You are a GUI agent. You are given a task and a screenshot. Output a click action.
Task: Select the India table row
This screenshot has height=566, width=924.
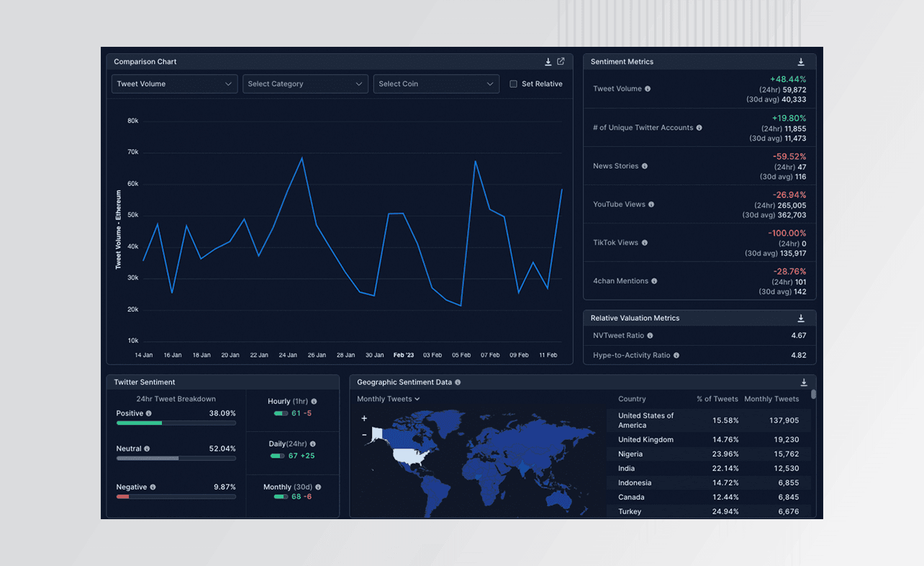coord(709,469)
